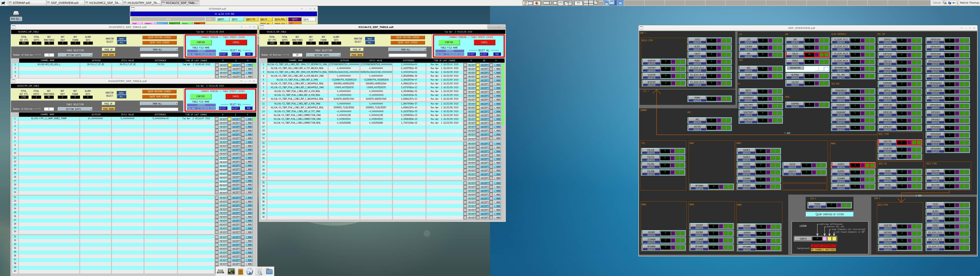Click PAGE UP in the H1SUSMC2 table
This screenshot has width=980, height=276.
pyautogui.click(x=108, y=50)
